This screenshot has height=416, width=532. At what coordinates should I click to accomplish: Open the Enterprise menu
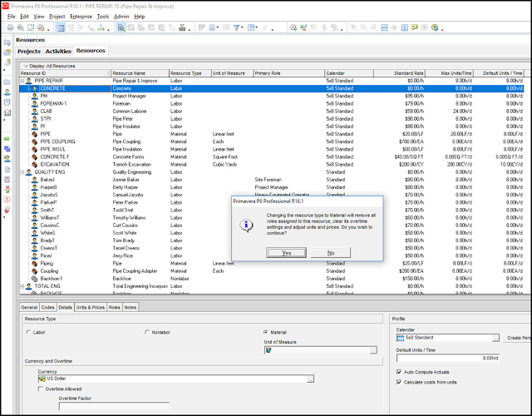pos(81,17)
